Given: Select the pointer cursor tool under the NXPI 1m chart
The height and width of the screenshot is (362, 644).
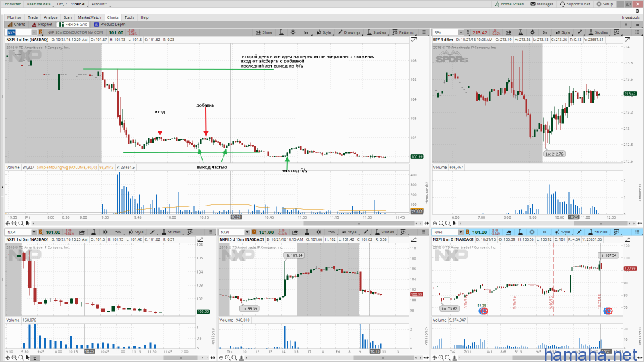Looking at the screenshot, I should pyautogui.click(x=28, y=223).
